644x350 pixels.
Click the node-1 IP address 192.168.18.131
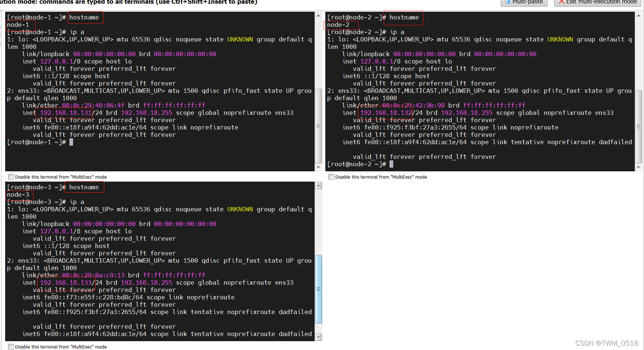click(x=66, y=113)
